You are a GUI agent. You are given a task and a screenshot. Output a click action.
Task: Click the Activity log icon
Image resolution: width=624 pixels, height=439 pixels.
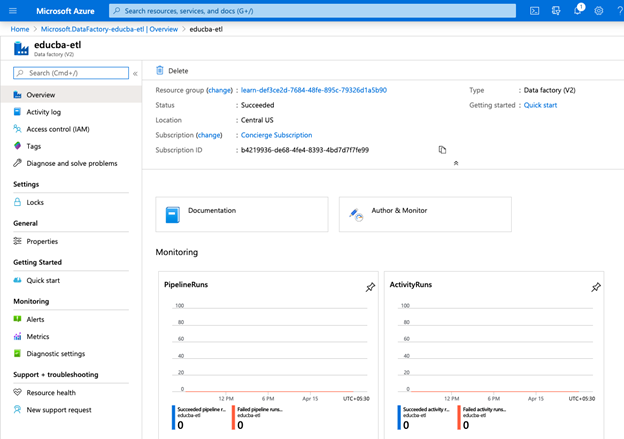pos(17,112)
